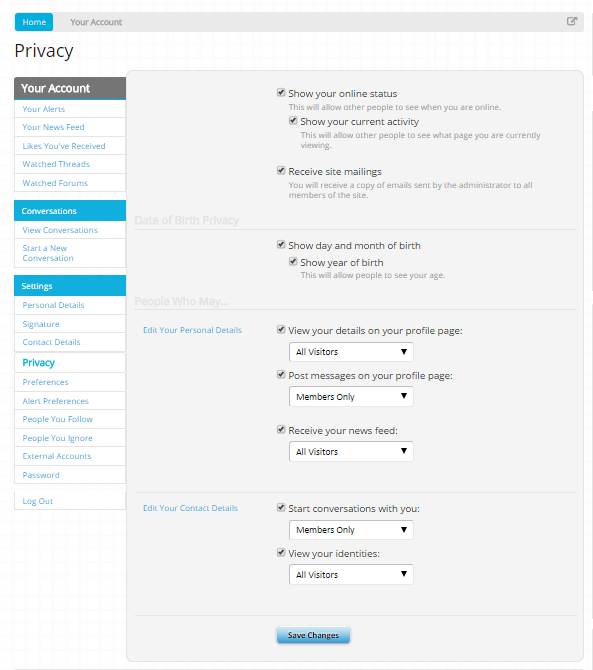Expand the View your identities dropdown
Image resolution: width=593 pixels, height=670 pixels.
351,574
